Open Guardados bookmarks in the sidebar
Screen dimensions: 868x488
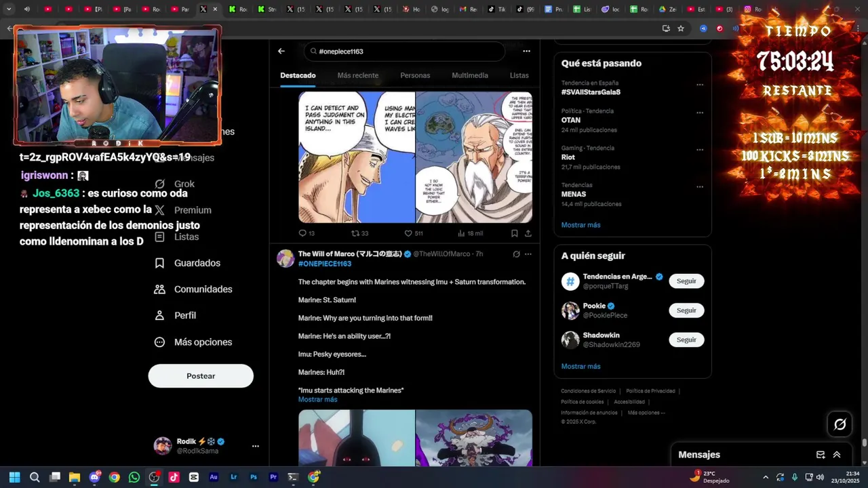[x=187, y=263]
